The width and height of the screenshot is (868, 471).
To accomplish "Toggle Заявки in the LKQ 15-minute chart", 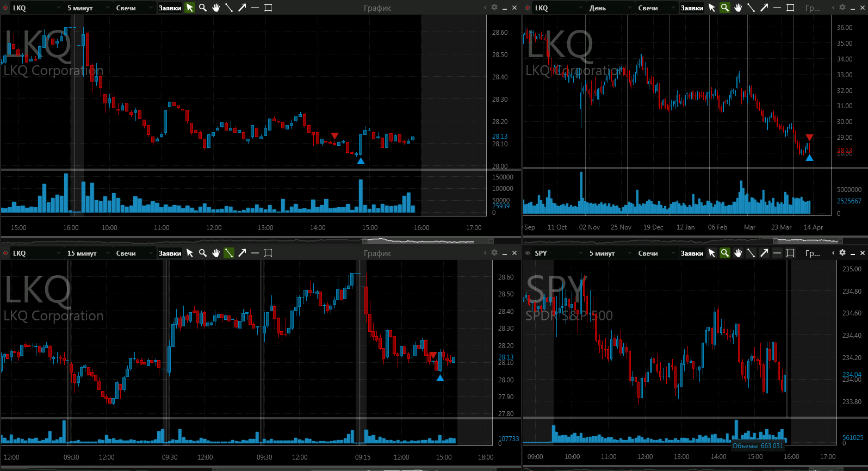I will pos(170,253).
